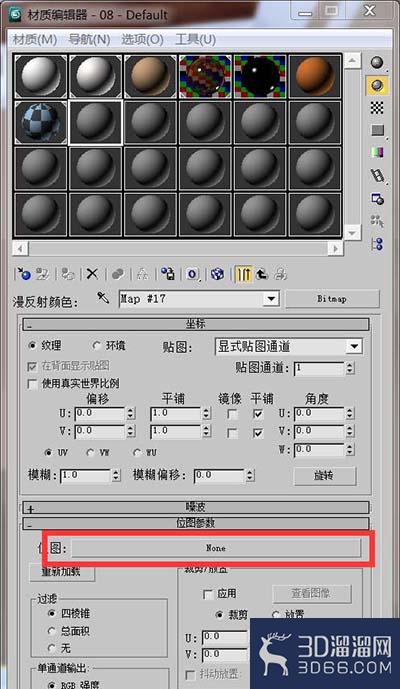Click the Get Material icon
The width and height of the screenshot is (400, 689).
tap(23, 274)
